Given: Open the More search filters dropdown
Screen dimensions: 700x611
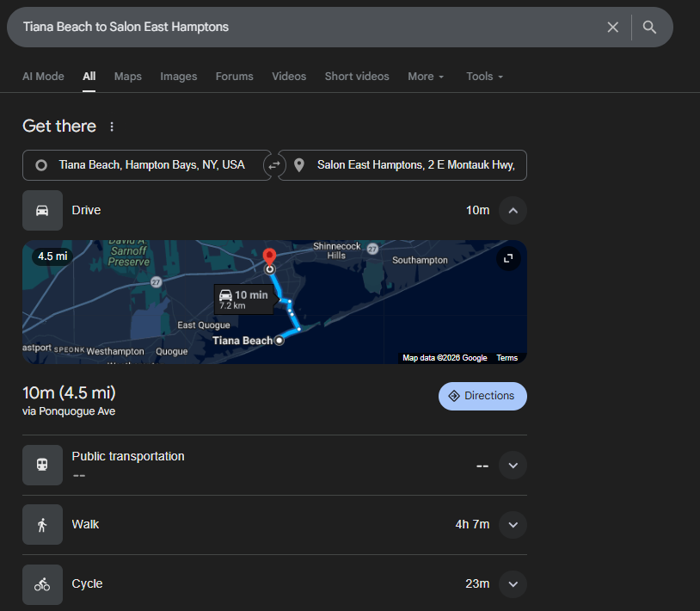Looking at the screenshot, I should 426,77.
